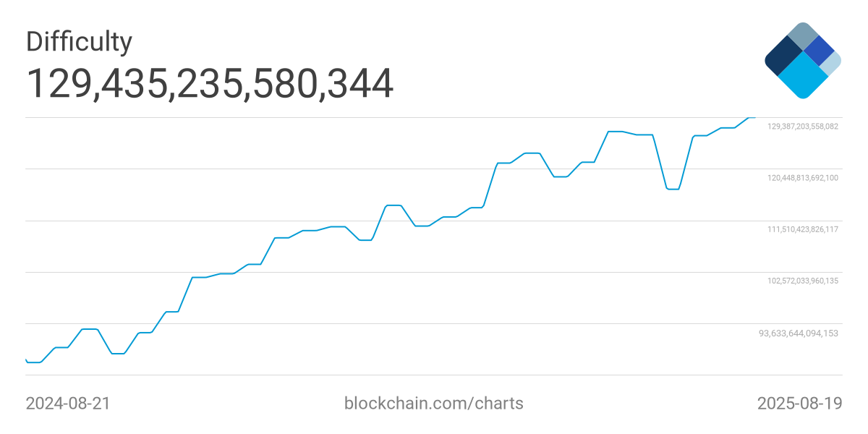Click the large cyan square of the logo
The image size is (868, 434).
pos(803,77)
